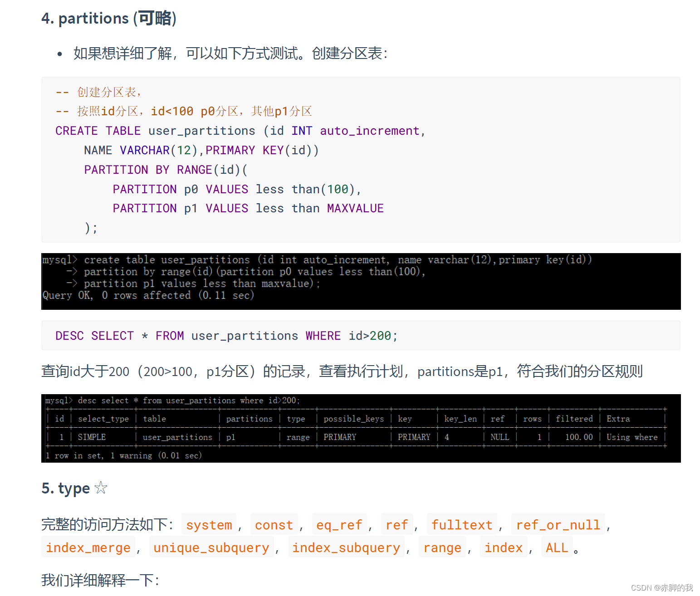Viewport: 700px width, 596px height.
Task: Click the 'possible_keys' column header
Action: [354, 419]
